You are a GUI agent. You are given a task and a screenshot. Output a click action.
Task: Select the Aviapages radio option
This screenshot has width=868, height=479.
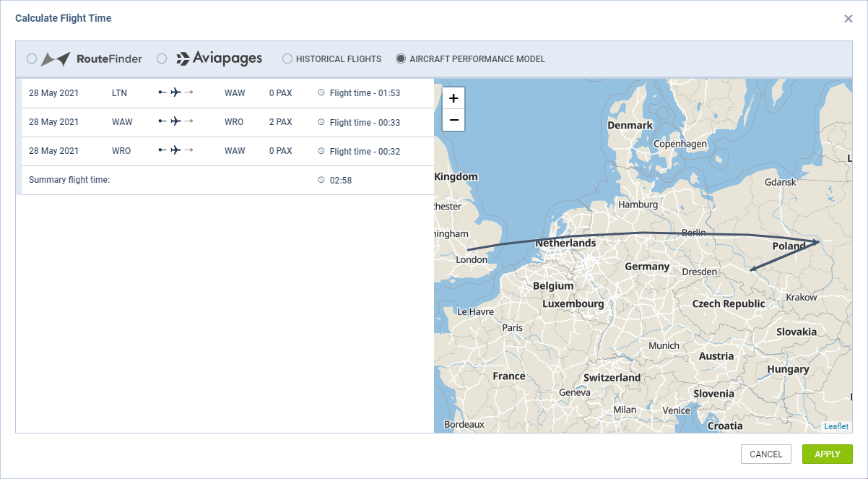pyautogui.click(x=162, y=59)
